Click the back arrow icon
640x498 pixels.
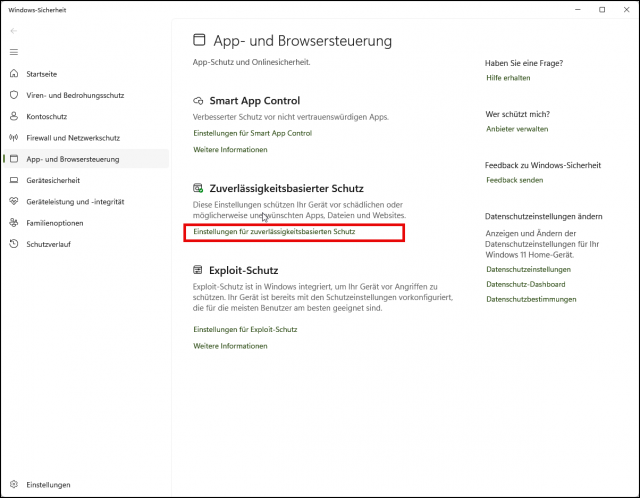[14, 31]
